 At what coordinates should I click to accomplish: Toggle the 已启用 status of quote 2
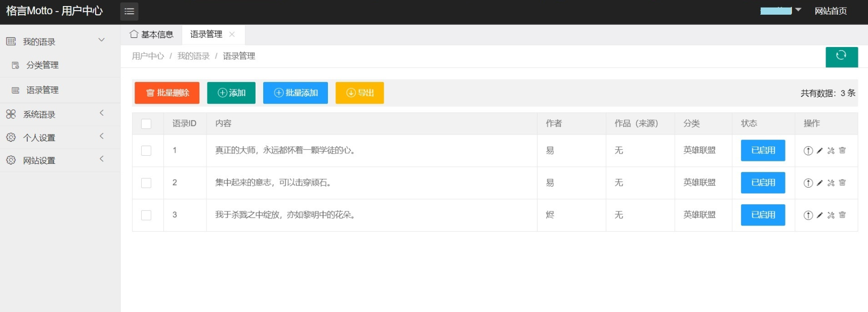pos(763,183)
